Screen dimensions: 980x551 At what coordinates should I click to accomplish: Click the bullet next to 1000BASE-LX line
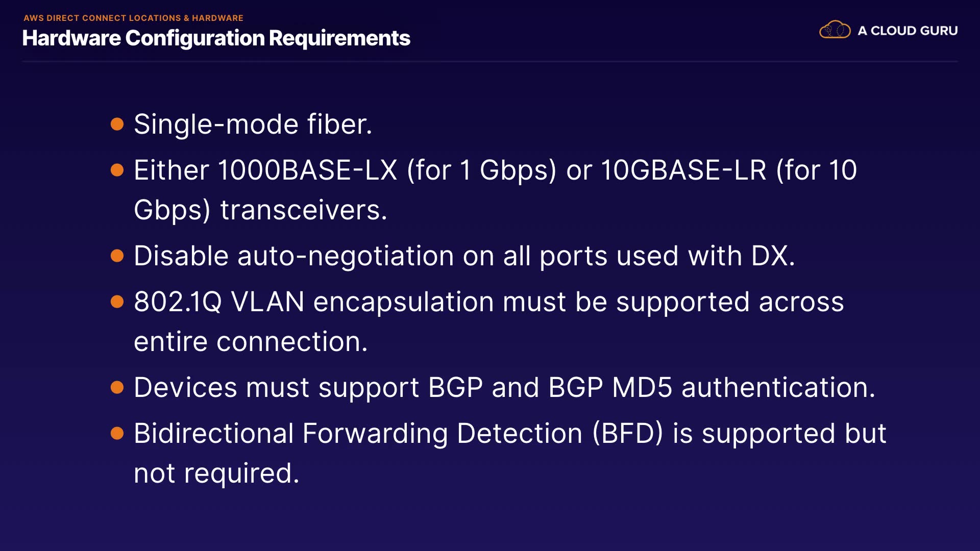click(117, 170)
